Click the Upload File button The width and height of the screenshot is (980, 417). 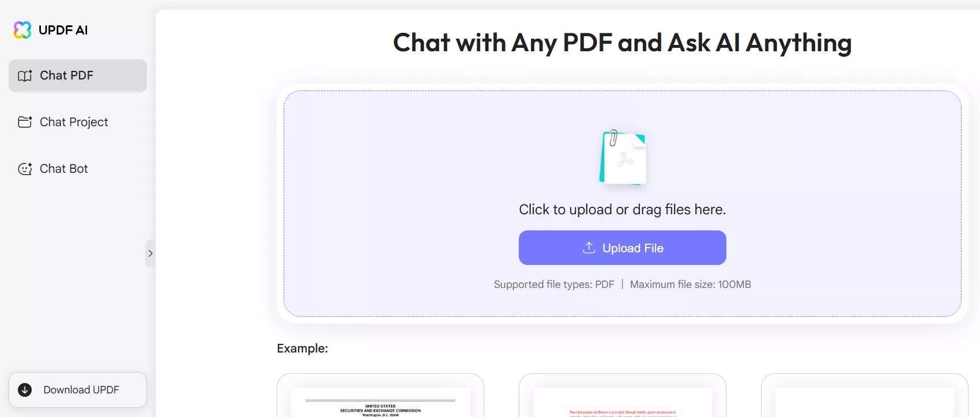point(623,248)
